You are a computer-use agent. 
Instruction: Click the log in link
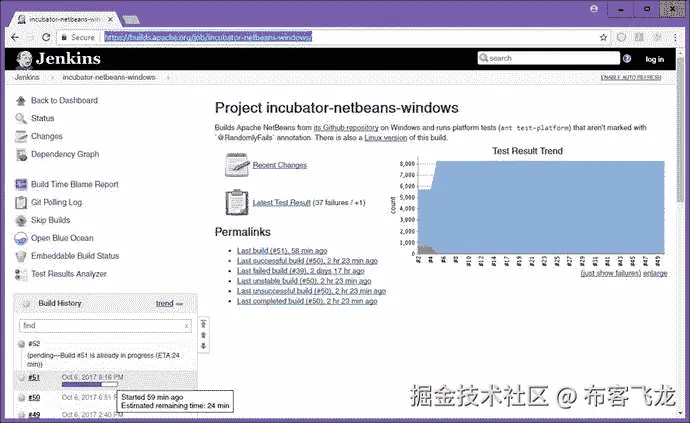pos(655,59)
